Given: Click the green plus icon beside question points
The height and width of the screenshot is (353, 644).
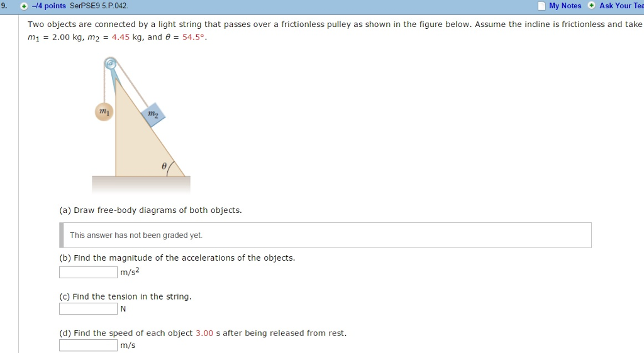Looking at the screenshot, I should (24, 6).
